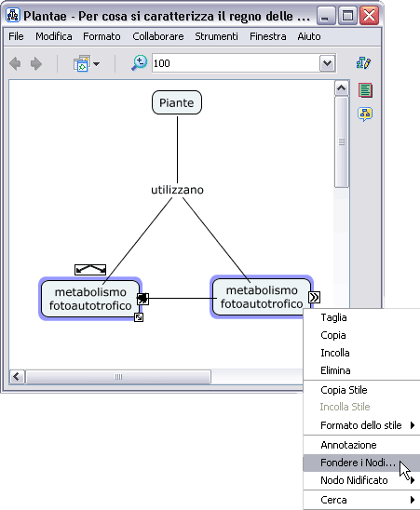Click the forward navigation arrow icon
420x510 pixels.
[x=35, y=63]
